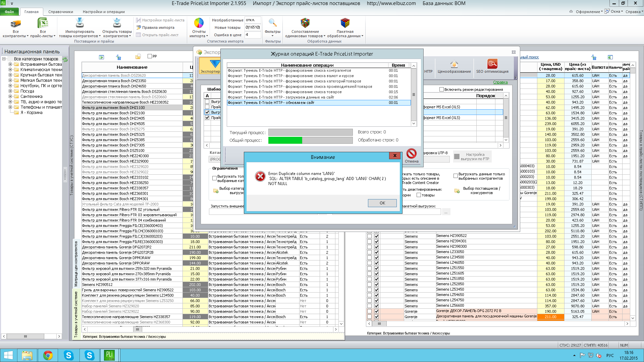
Task: Check 'Выгружать данные только выбранных контрагентов'
Action: click(455, 176)
